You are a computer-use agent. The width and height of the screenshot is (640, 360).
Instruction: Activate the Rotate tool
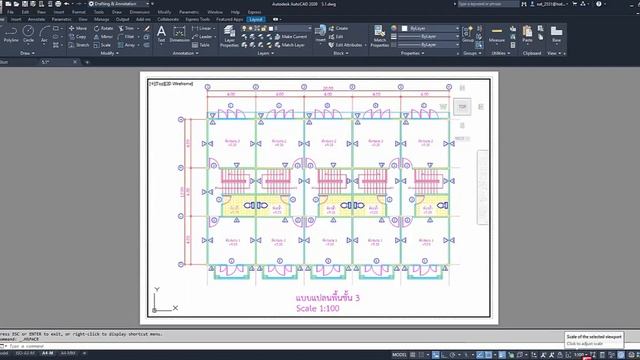coord(104,29)
